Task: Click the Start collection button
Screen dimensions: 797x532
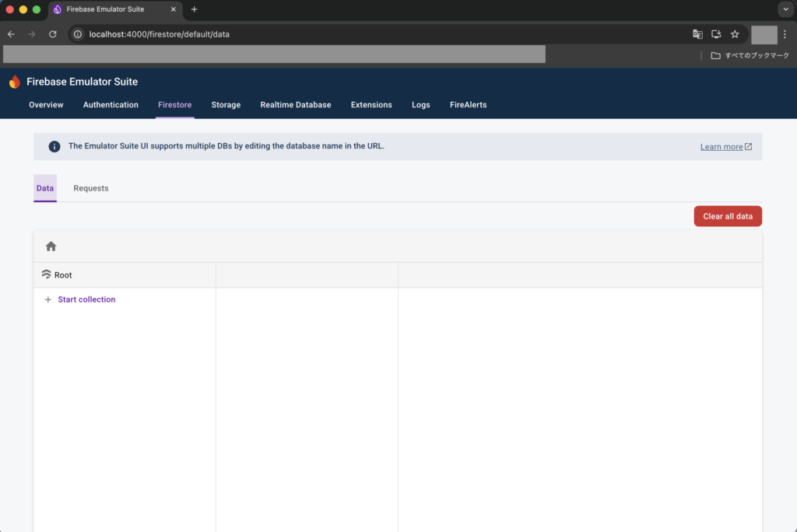Action: pyautogui.click(x=86, y=299)
